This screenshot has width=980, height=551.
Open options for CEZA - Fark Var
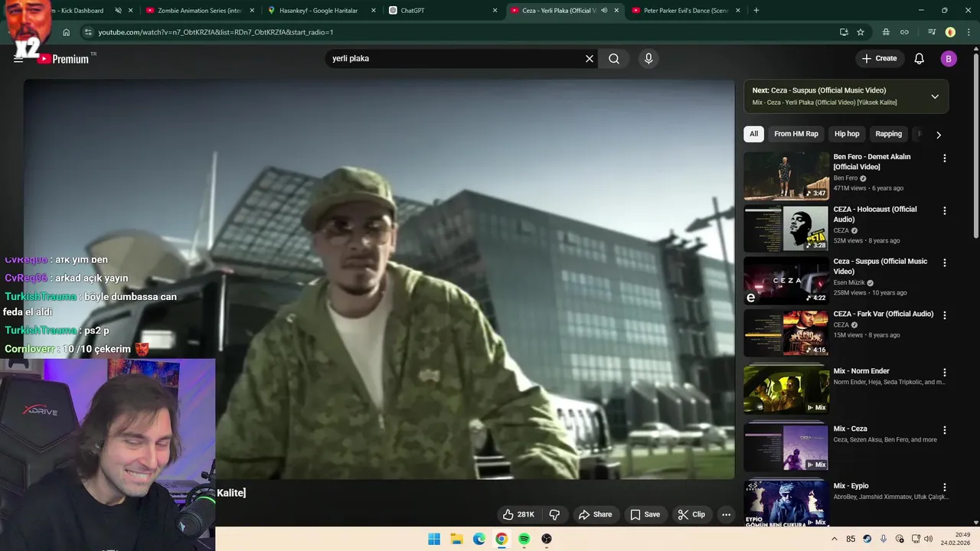coord(944,315)
